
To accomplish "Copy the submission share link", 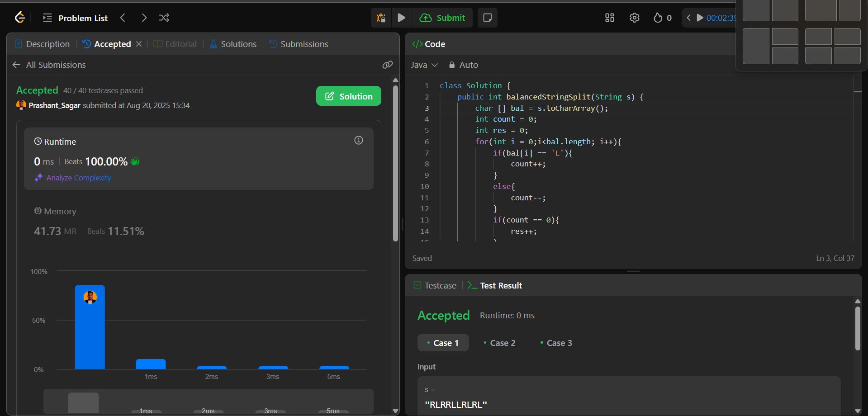I will [x=387, y=65].
